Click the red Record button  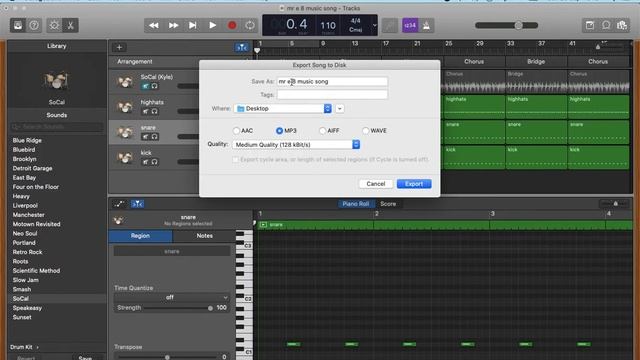232,25
